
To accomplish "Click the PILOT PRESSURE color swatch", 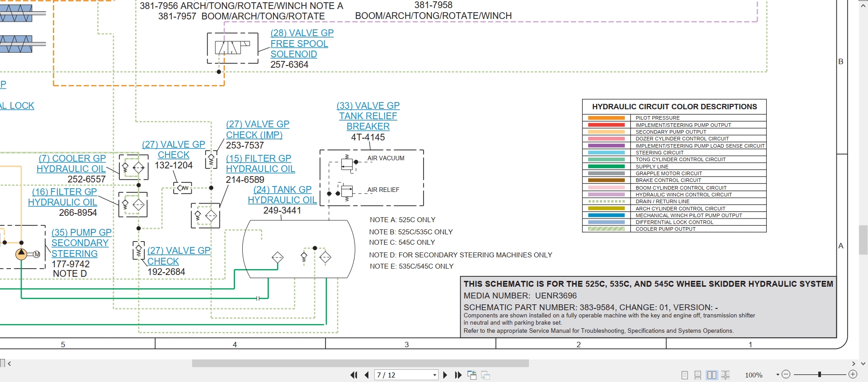I will tap(606, 118).
